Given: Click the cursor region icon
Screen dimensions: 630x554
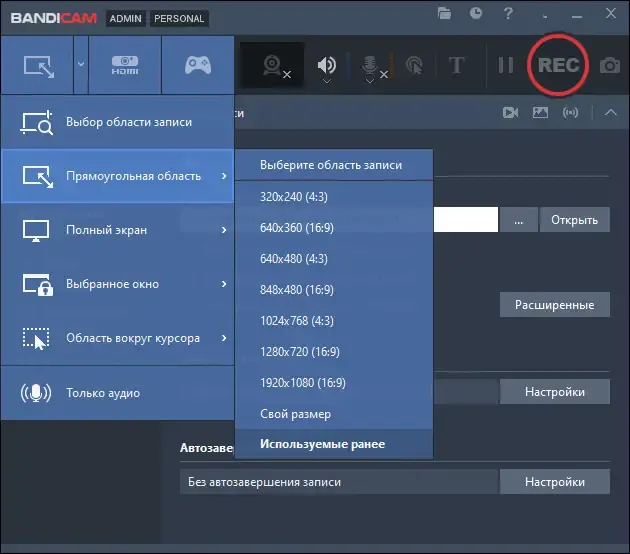Looking at the screenshot, I should (36, 339).
